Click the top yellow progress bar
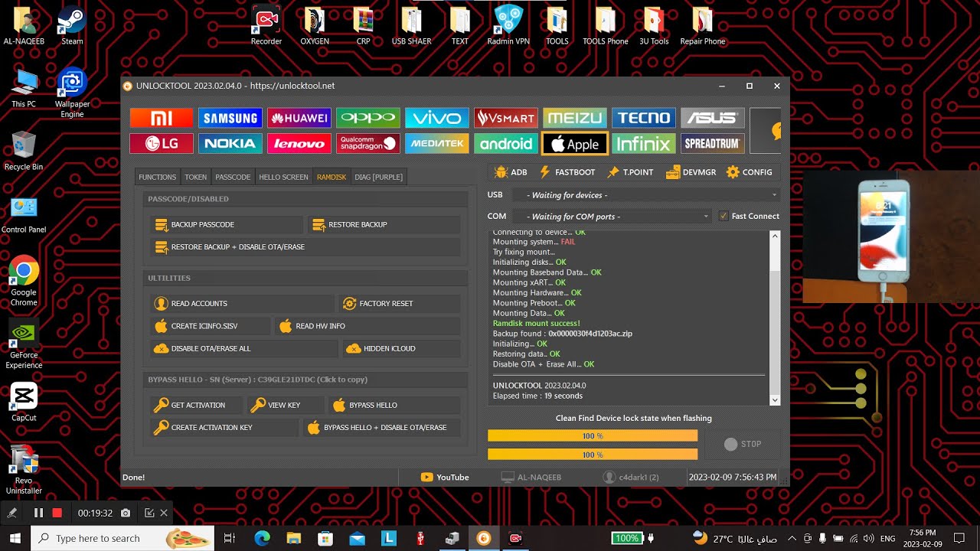The image size is (980, 551). click(x=593, y=435)
